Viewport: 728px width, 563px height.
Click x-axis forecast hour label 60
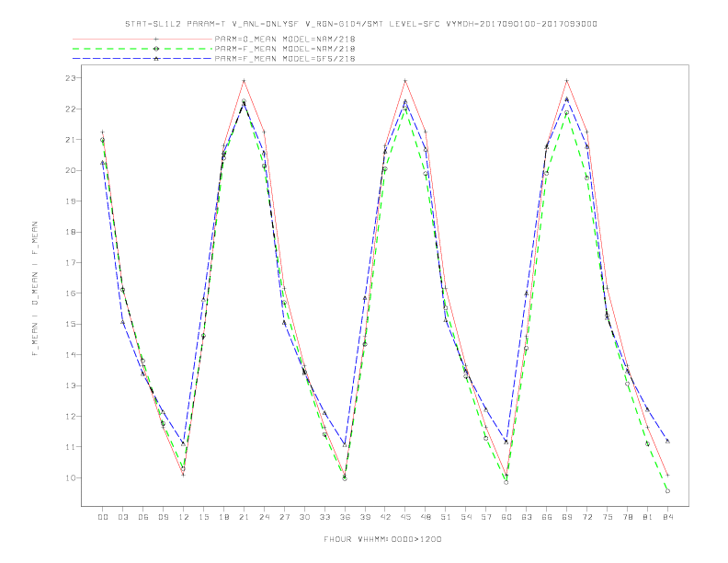pyautogui.click(x=506, y=517)
